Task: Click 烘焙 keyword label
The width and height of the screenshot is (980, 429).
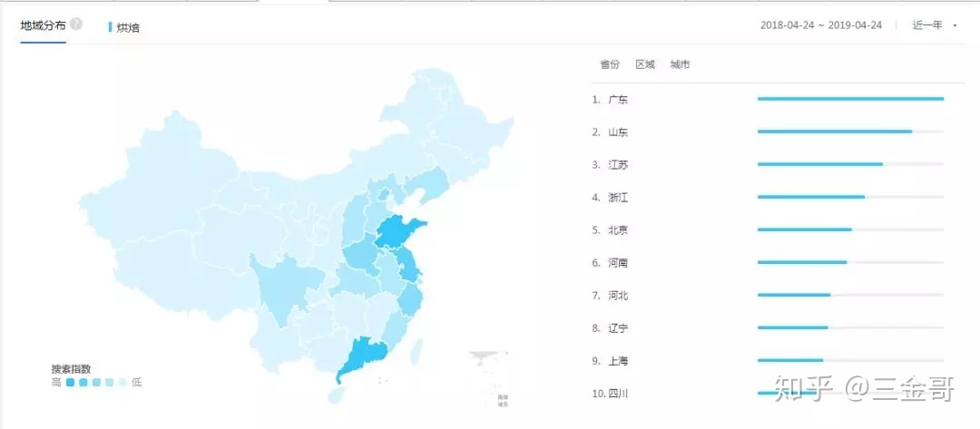Action: point(128,28)
